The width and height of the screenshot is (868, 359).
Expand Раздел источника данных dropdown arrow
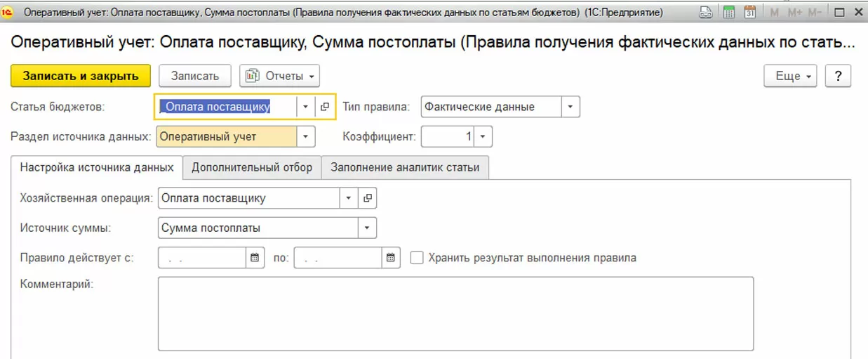305,136
